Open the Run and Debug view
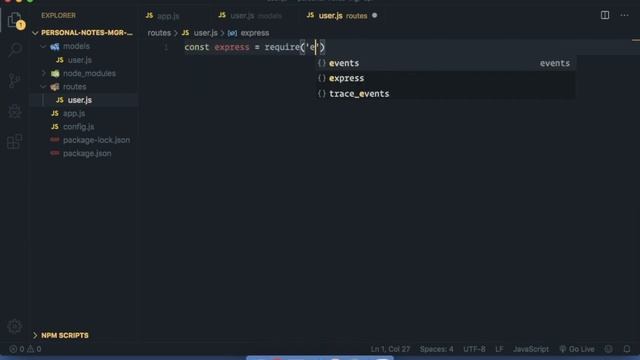 [15, 111]
